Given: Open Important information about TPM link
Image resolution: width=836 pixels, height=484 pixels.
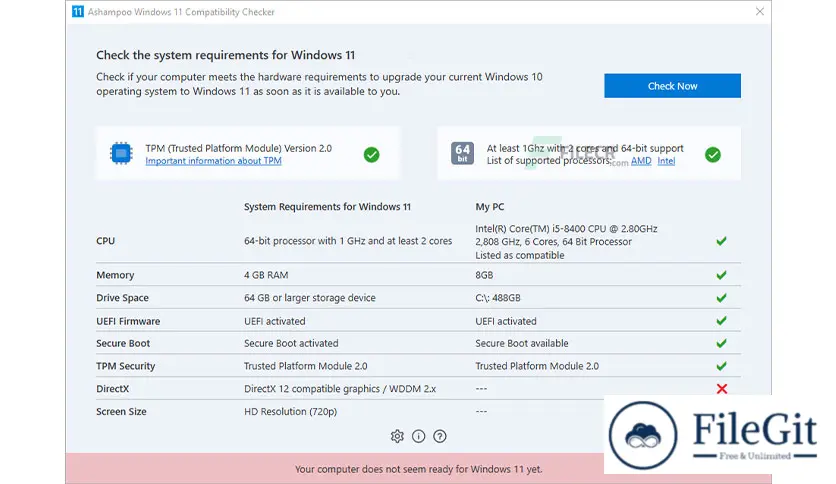Looking at the screenshot, I should 213,161.
